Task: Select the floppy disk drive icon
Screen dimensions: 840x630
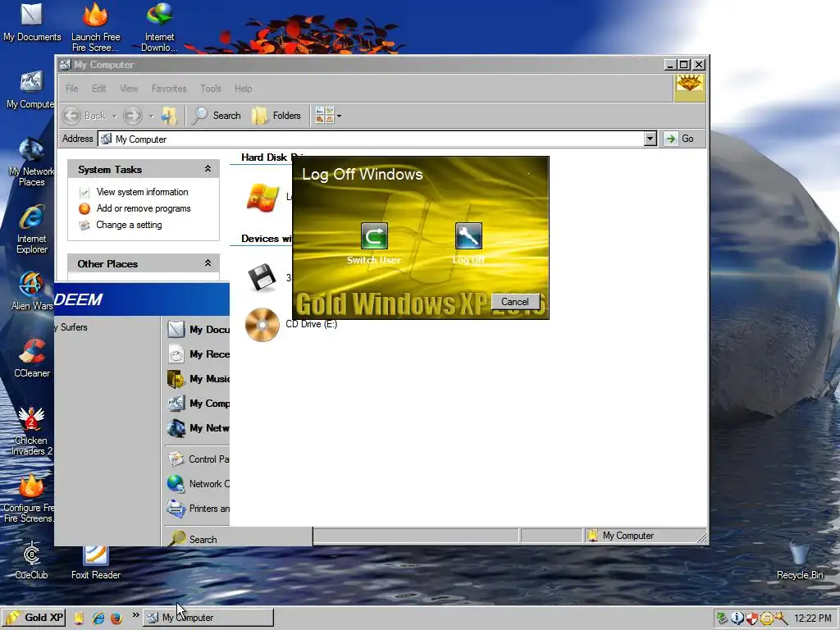Action: (262, 277)
